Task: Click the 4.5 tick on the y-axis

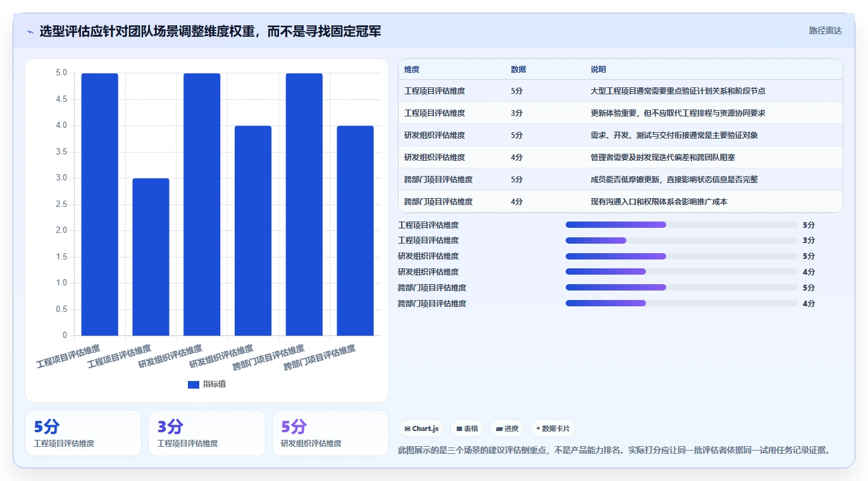Action: coord(61,99)
